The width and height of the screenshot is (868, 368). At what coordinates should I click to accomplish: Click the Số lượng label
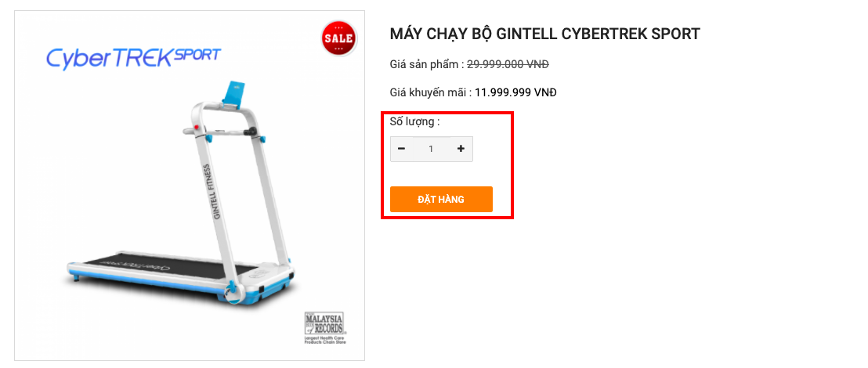414,121
